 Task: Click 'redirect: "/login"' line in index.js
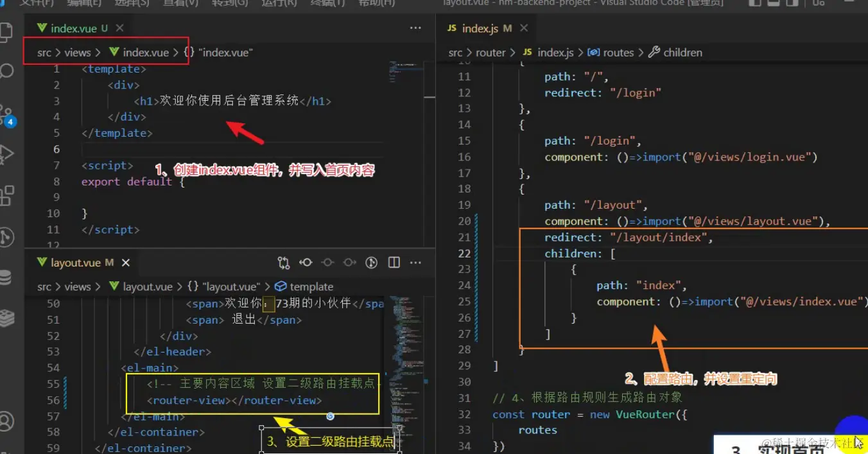[x=603, y=93]
